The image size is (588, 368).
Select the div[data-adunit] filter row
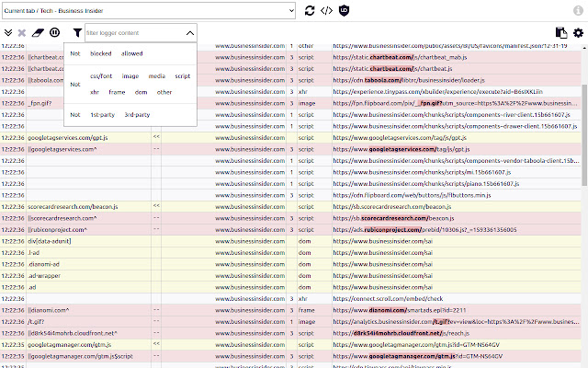click(88, 241)
